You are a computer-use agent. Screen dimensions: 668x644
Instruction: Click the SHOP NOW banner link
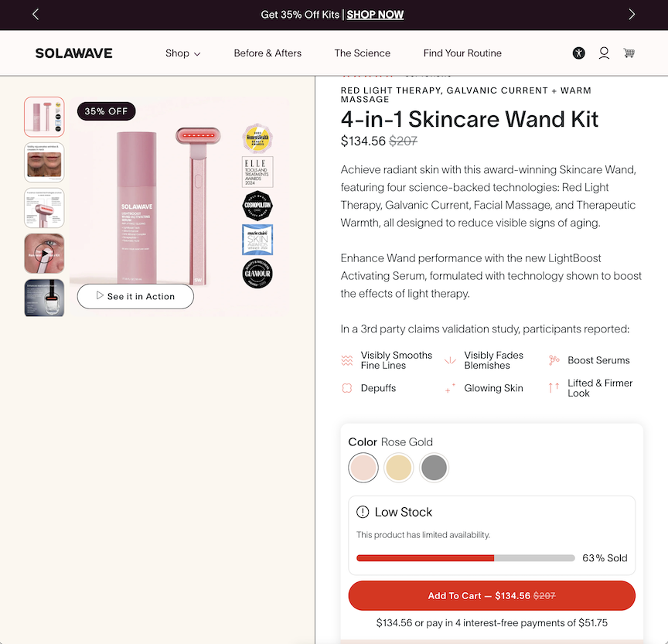pos(375,15)
